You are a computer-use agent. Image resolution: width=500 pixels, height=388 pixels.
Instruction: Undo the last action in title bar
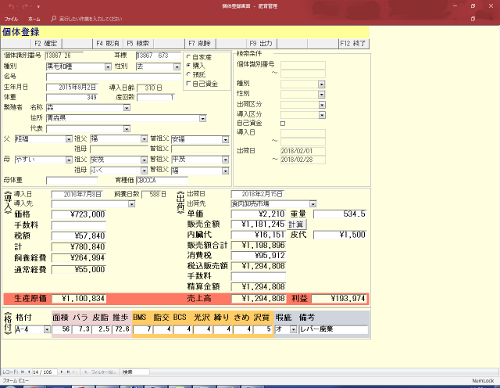(x=11, y=6)
